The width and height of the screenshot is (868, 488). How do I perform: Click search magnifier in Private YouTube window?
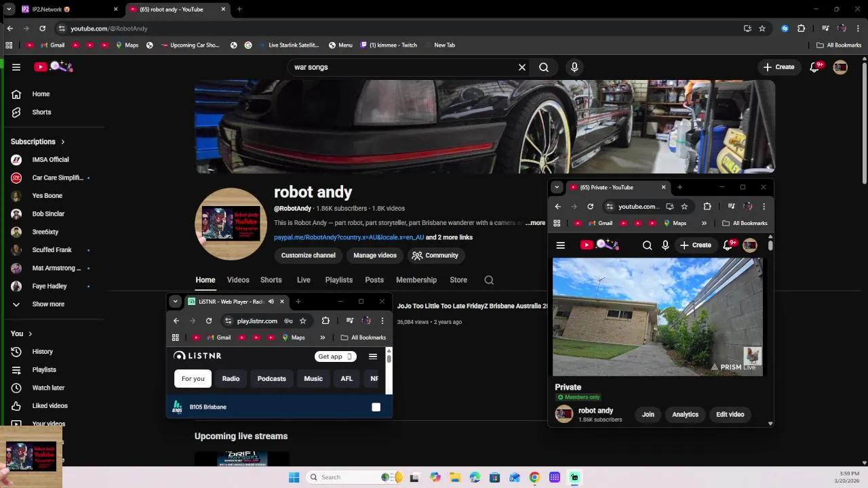pos(648,245)
